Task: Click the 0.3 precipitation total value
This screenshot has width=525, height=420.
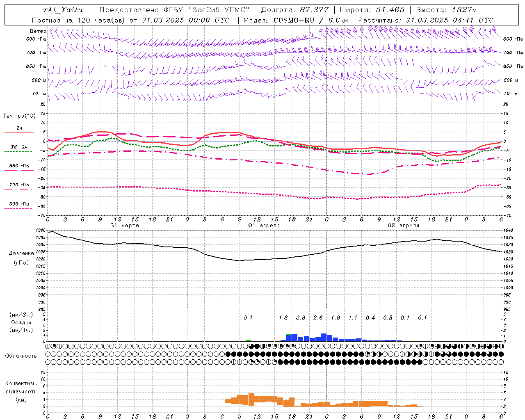Action: coord(388,317)
